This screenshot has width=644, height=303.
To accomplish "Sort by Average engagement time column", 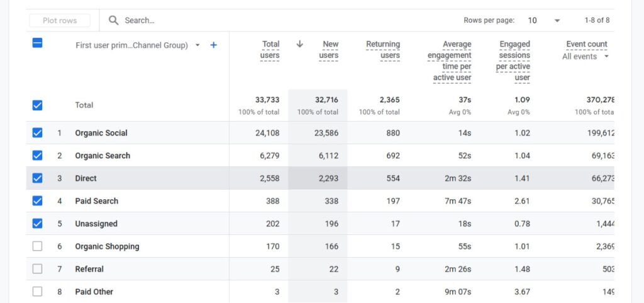I will click(x=450, y=61).
